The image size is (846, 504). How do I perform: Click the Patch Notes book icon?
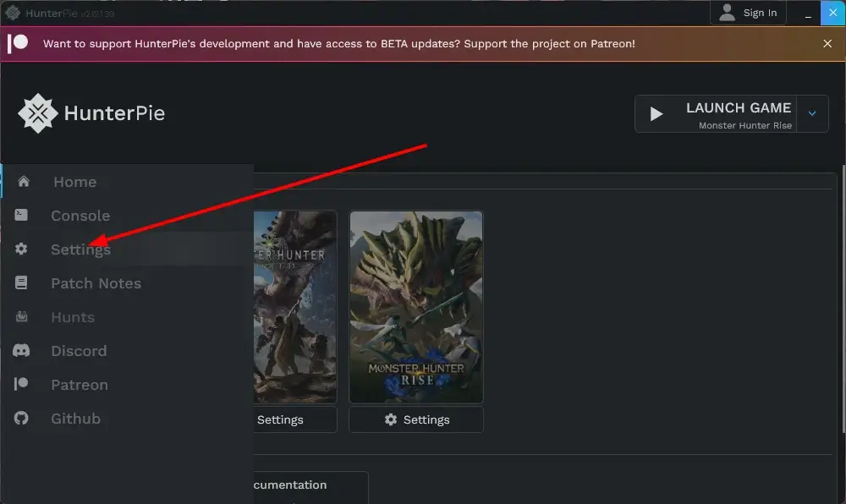click(21, 282)
